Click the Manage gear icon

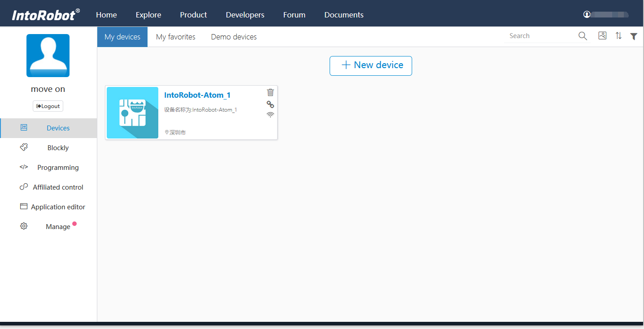(x=24, y=226)
